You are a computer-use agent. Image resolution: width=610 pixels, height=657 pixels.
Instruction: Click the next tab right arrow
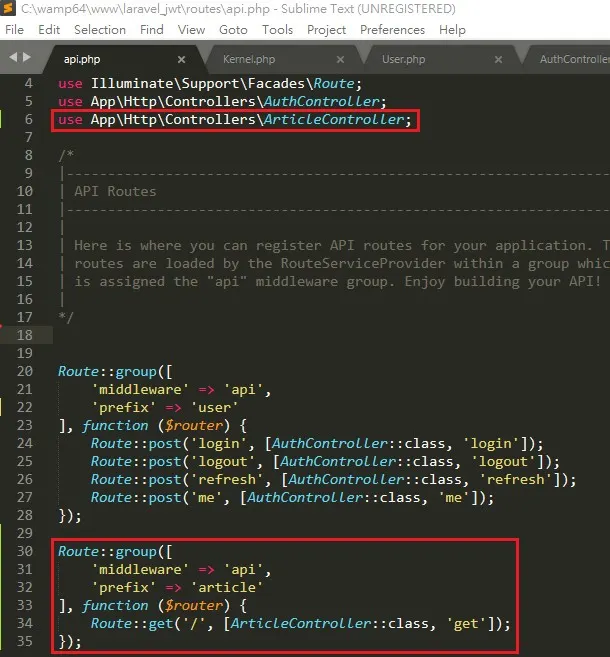pos(27,57)
